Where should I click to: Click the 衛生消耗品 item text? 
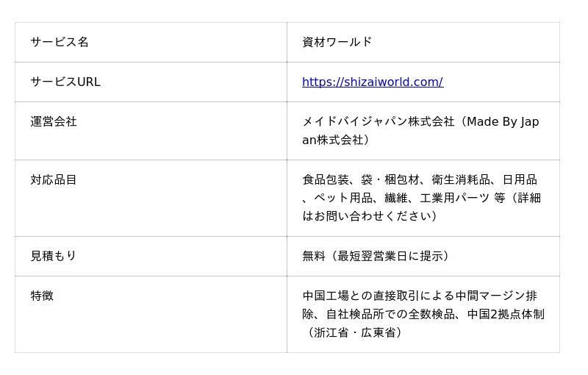click(x=461, y=180)
